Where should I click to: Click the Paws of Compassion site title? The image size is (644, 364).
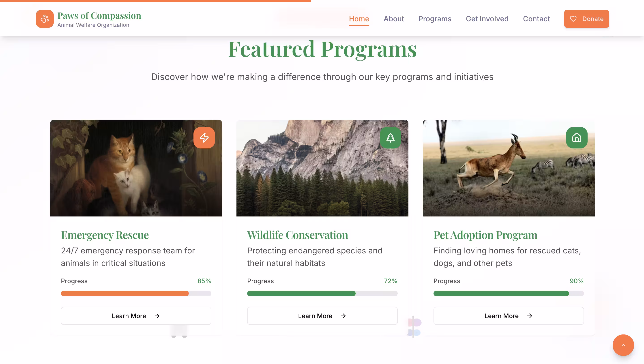[99, 15]
